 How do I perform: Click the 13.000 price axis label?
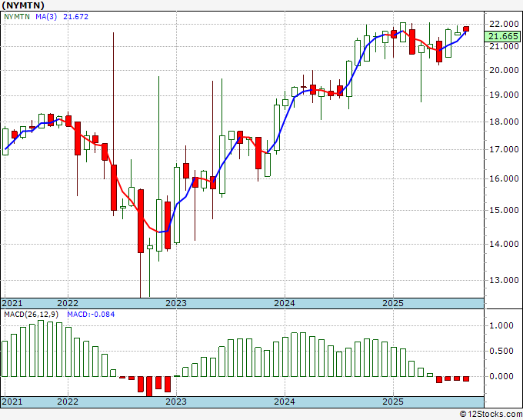click(x=504, y=280)
